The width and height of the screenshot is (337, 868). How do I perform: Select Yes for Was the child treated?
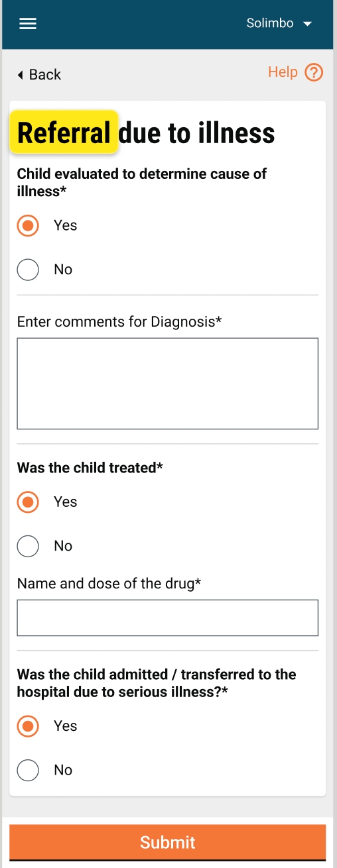point(28,502)
